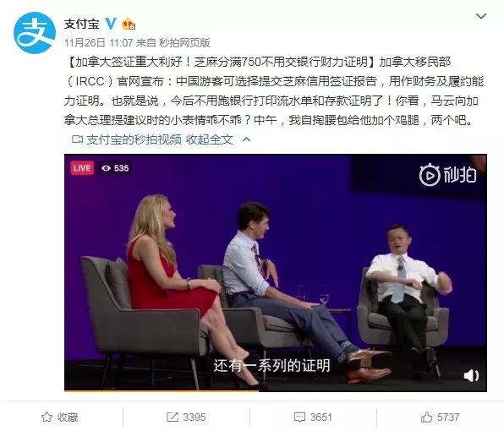Repost via the 3395 share button

pos(186,417)
